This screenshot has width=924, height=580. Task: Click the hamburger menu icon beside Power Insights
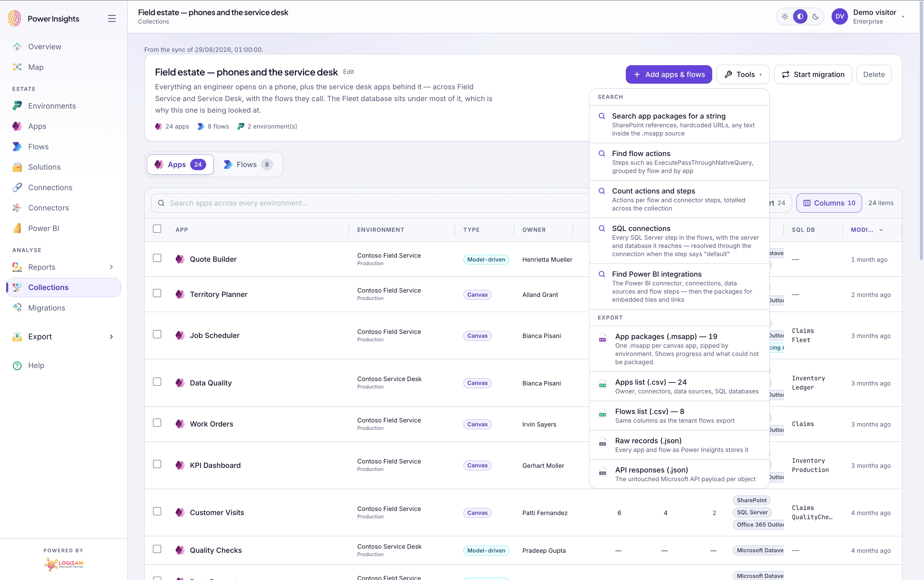112,18
